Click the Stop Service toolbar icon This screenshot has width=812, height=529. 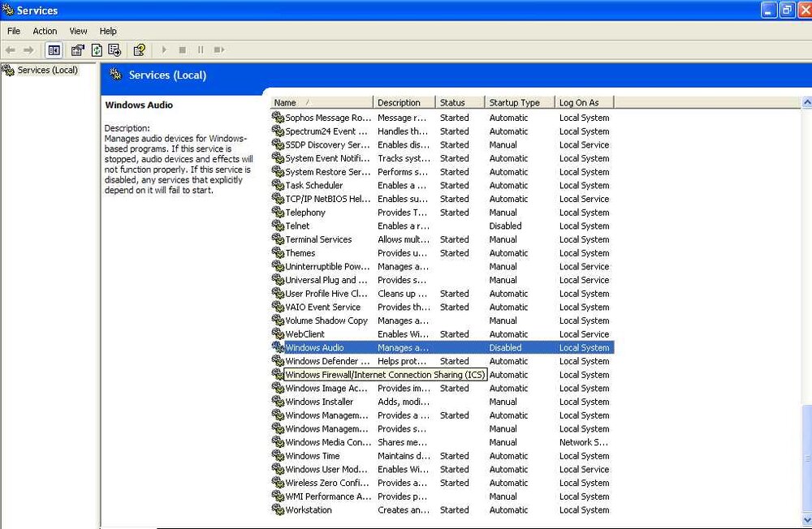(x=182, y=49)
